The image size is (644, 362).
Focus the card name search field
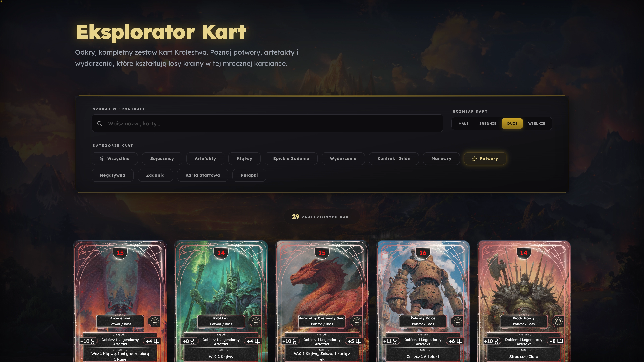pyautogui.click(x=267, y=123)
